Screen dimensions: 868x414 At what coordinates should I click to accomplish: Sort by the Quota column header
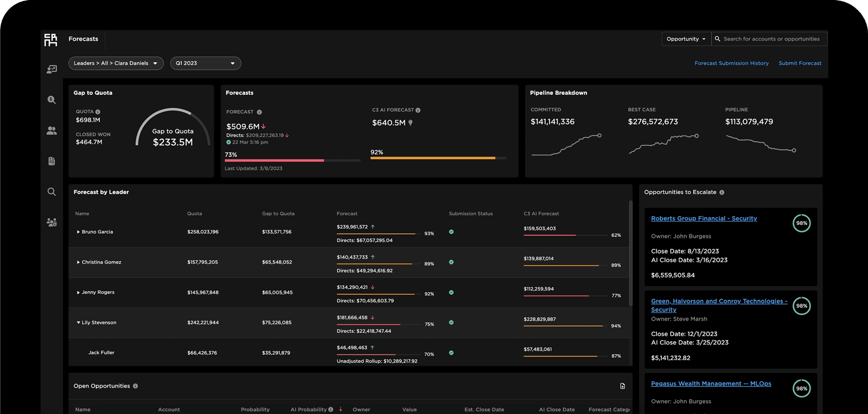[194, 214]
